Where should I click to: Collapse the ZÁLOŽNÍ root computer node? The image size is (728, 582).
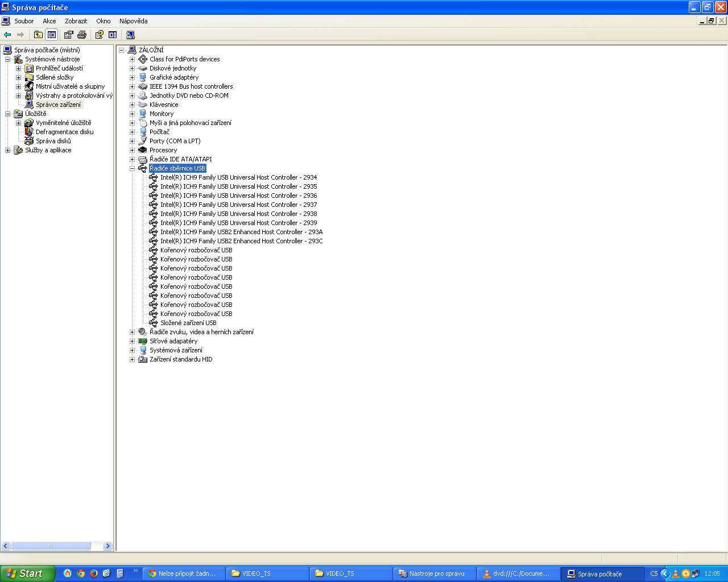pos(121,50)
